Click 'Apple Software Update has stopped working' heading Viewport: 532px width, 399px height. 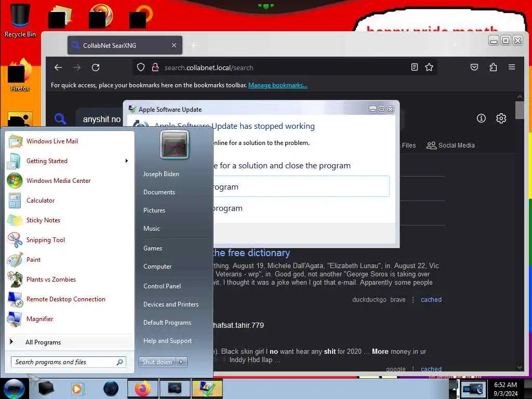(234, 126)
